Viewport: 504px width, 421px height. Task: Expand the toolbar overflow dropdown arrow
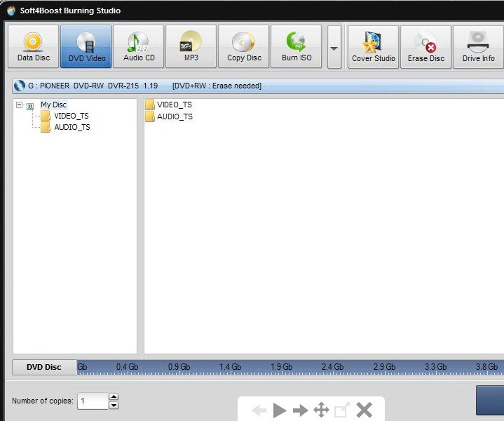click(334, 47)
